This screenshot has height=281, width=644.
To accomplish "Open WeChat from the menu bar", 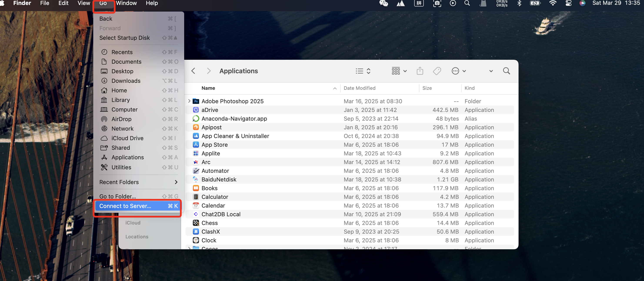I will (x=384, y=3).
